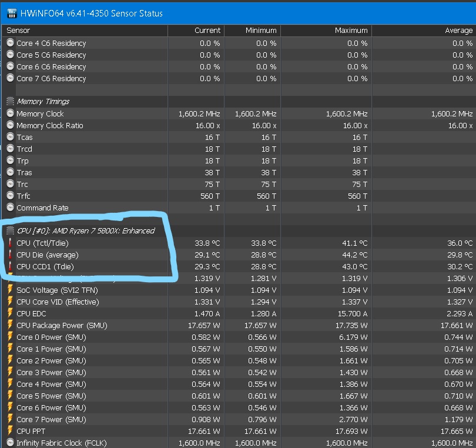Sort by the Sensor column header

85,31
